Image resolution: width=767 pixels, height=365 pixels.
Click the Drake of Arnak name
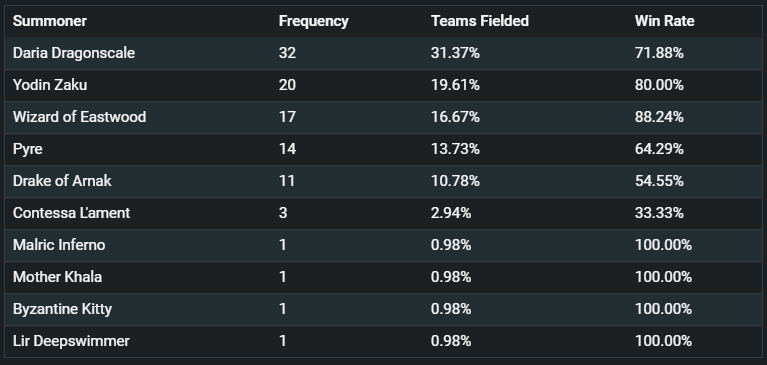(62, 181)
